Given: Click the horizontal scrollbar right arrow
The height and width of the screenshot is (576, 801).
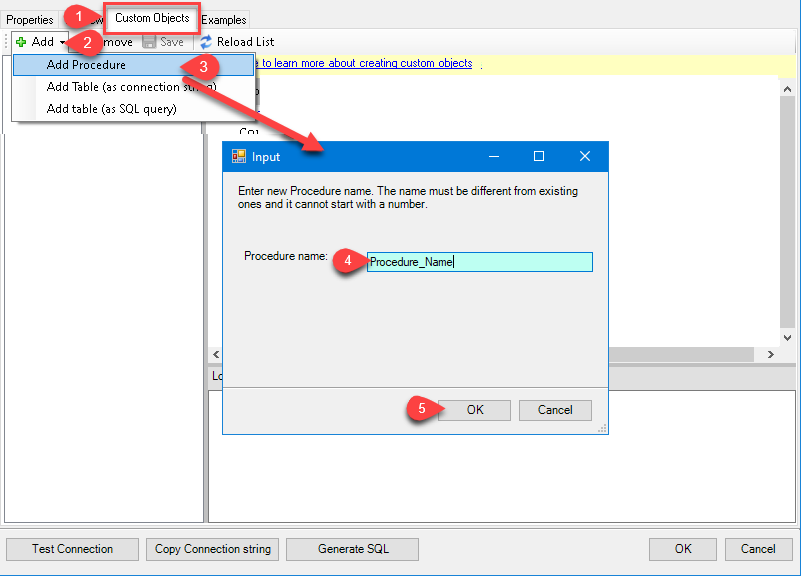Looking at the screenshot, I should coord(770,354).
